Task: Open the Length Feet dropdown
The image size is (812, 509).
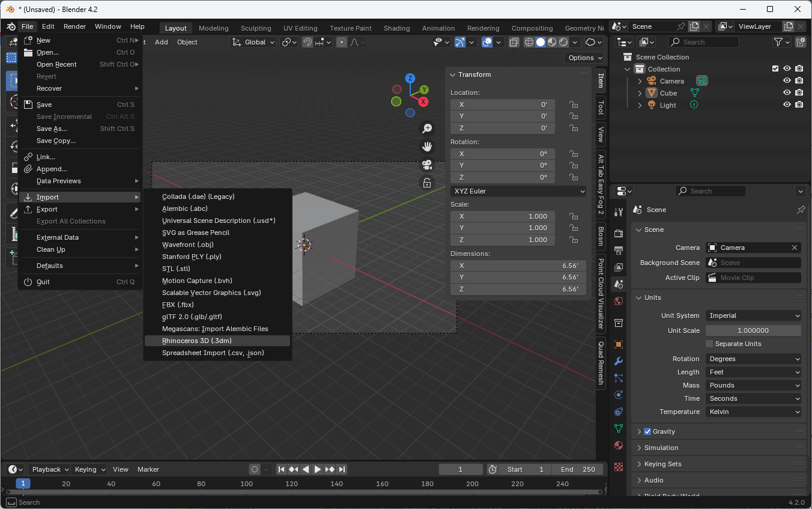Action: point(753,372)
